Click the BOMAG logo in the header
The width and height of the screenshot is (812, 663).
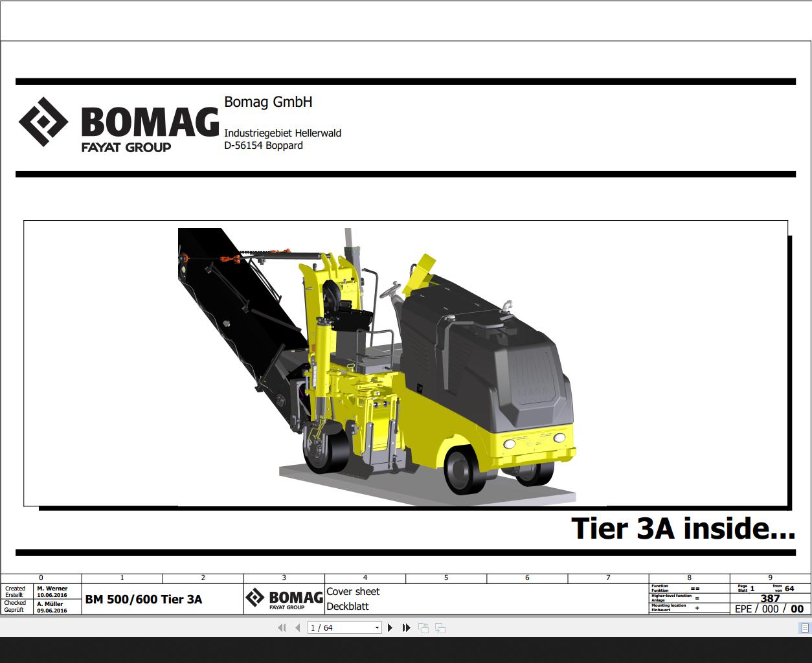coord(118,125)
